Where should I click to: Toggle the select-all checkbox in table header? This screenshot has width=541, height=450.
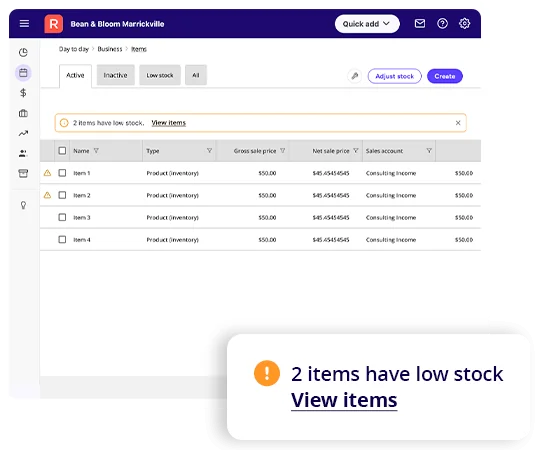(62, 151)
